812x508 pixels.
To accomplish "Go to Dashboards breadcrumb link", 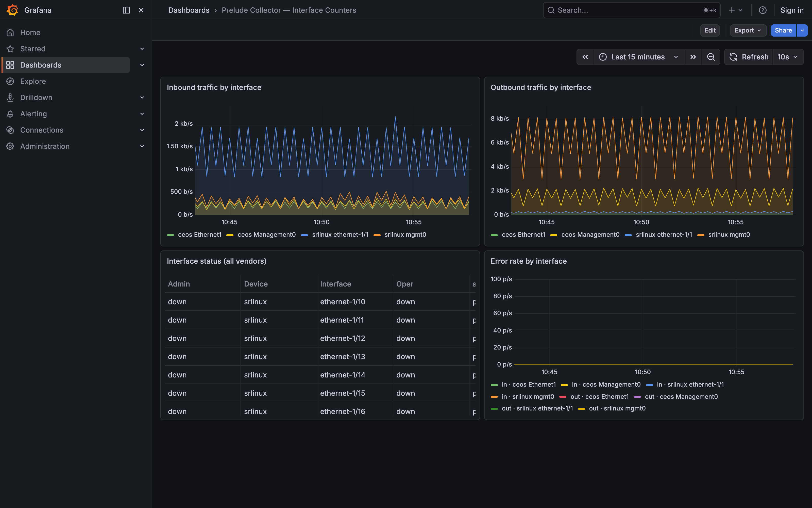I will [189, 10].
